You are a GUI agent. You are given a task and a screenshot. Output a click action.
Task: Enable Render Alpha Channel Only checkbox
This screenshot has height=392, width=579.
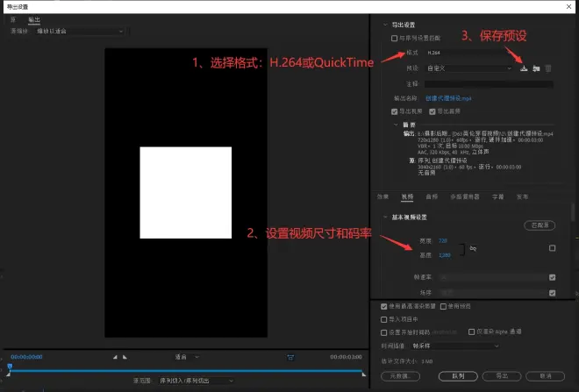[472, 331]
